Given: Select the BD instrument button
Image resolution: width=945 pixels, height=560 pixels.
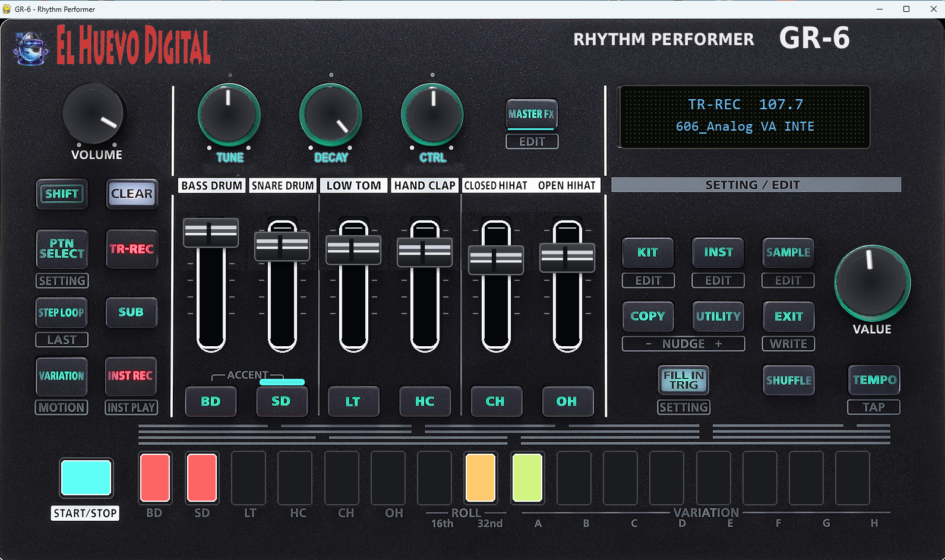Looking at the screenshot, I should point(211,401).
